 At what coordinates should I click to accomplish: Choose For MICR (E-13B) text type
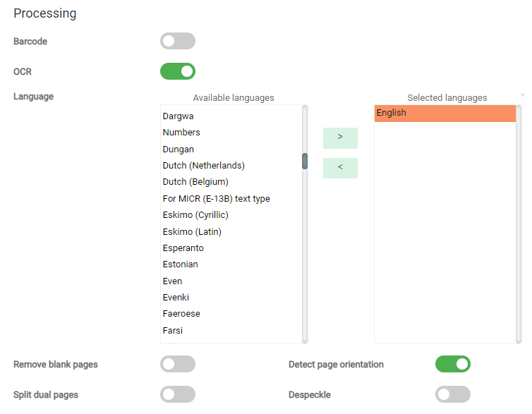tap(216, 199)
